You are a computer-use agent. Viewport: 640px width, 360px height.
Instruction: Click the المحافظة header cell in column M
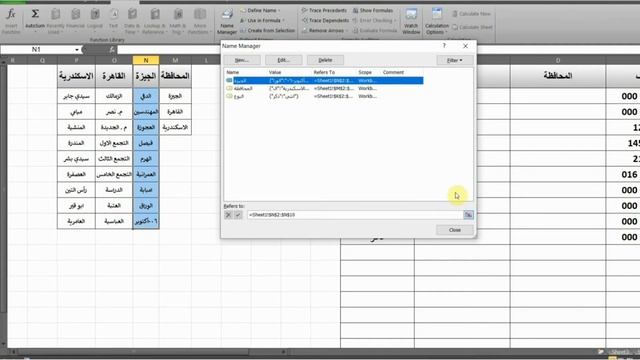point(175,76)
